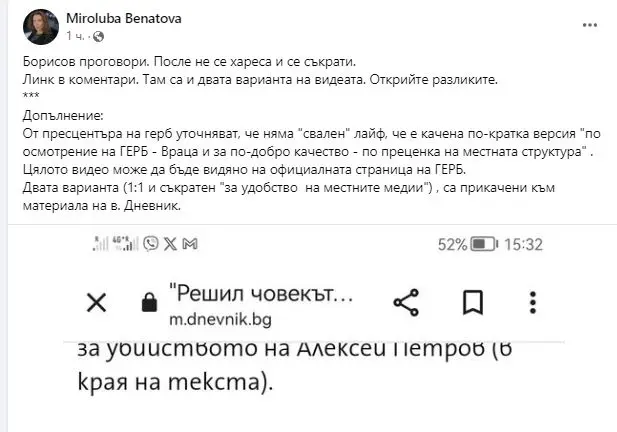Image resolution: width=617 pixels, height=432 pixels.
Task: Click the audience privacy icon beside the timestamp
Action: (x=97, y=36)
